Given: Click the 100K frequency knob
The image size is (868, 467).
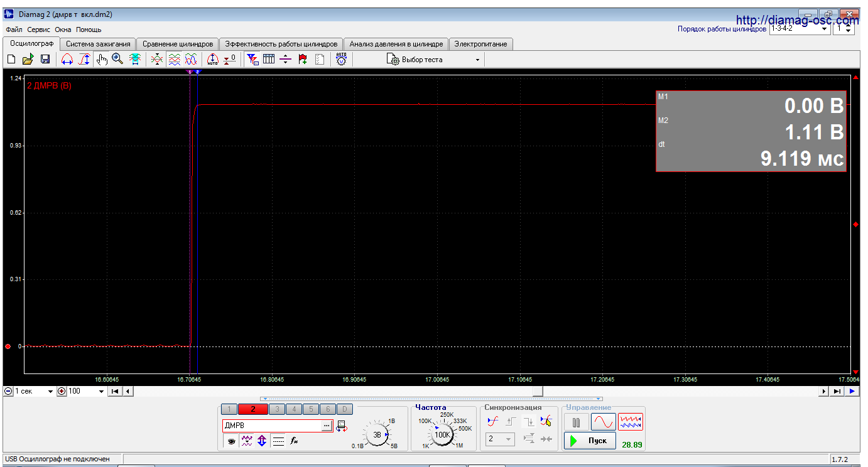Looking at the screenshot, I should [x=442, y=434].
